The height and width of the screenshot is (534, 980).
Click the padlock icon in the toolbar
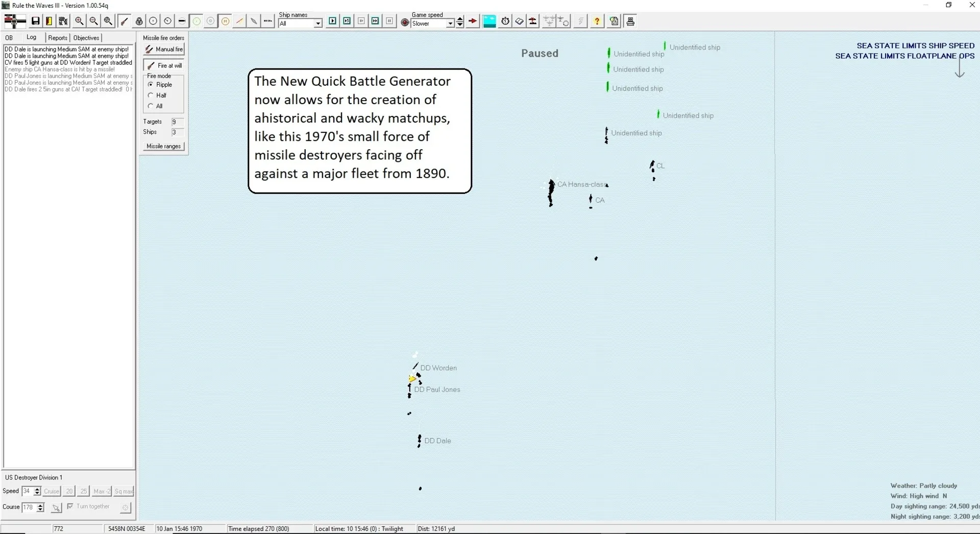(x=139, y=21)
